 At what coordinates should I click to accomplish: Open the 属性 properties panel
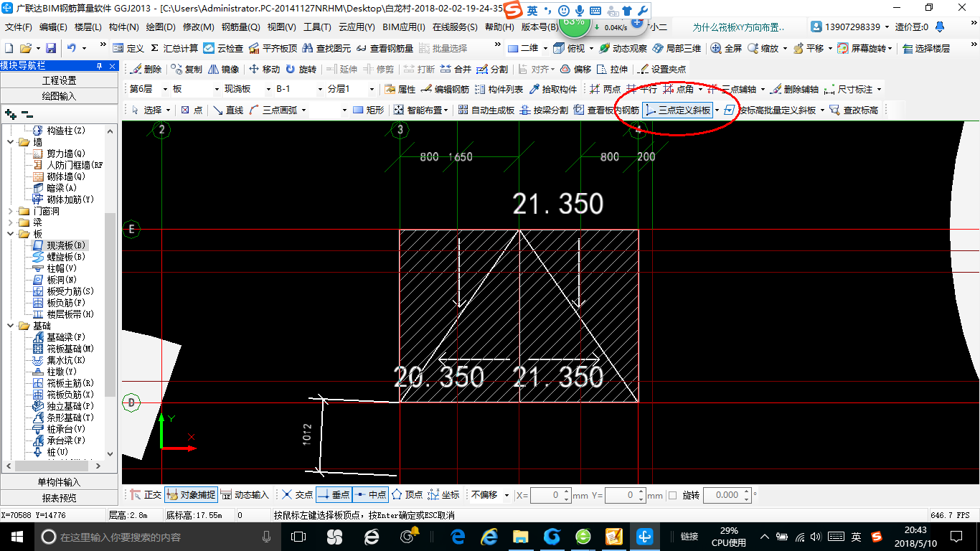(400, 89)
